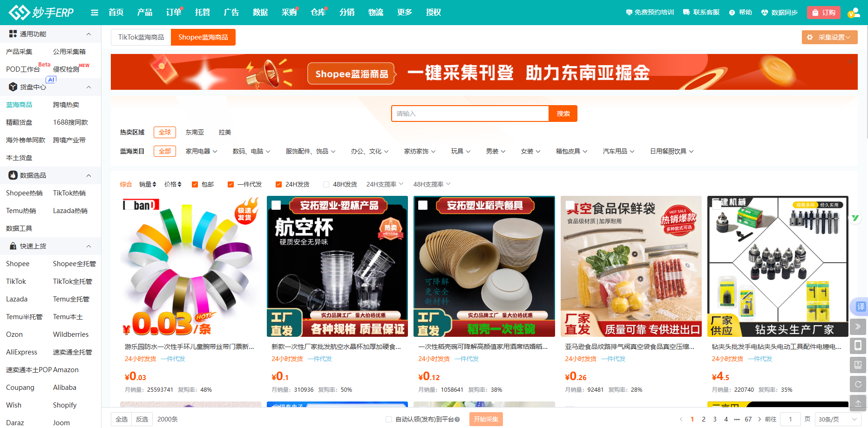The width and height of the screenshot is (868, 428).
Task: Open 跨境热卖 in the sidebar
Action: click(66, 105)
